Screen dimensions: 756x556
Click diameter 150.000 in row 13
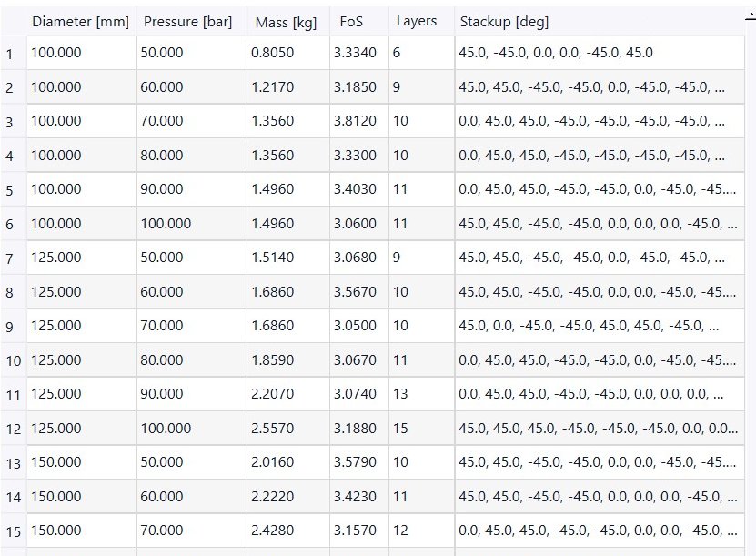pyautogui.click(x=58, y=462)
